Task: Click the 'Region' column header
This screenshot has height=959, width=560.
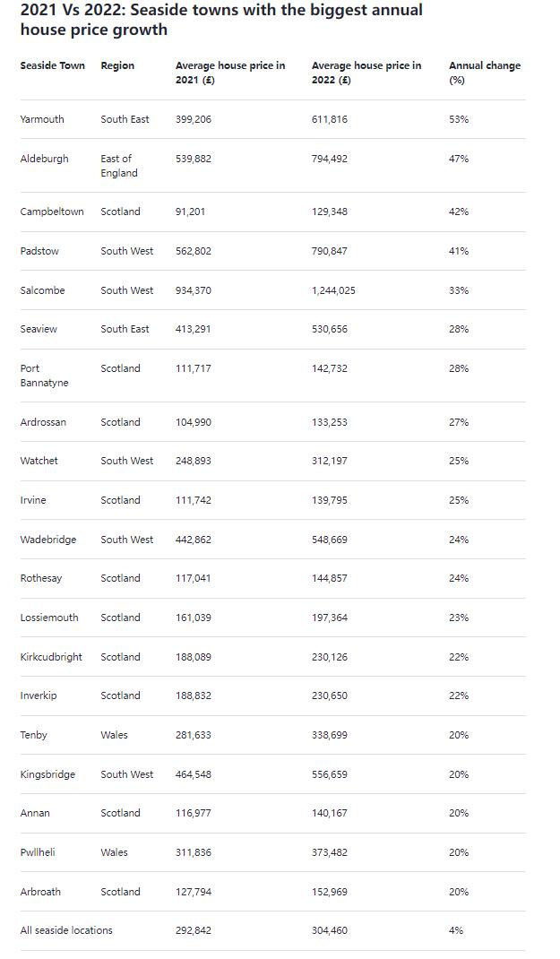Action: tap(117, 65)
